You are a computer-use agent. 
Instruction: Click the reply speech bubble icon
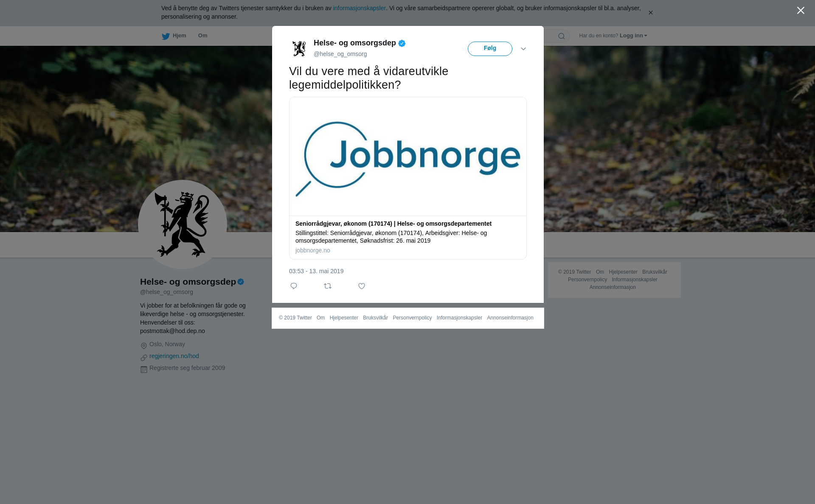click(294, 286)
